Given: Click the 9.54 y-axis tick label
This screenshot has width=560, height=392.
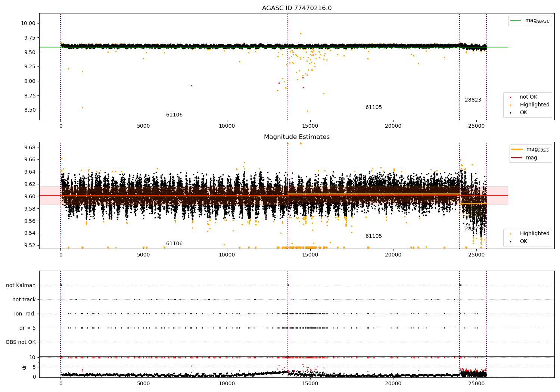Looking at the screenshot, I should pos(29,233).
